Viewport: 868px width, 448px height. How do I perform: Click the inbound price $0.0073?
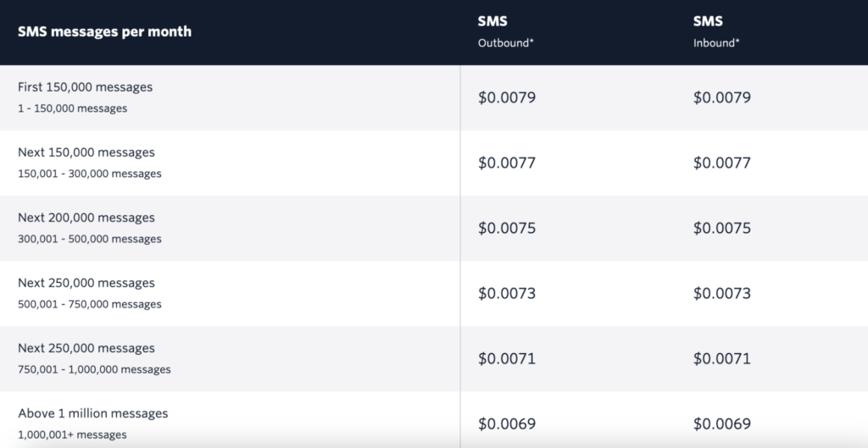click(x=722, y=293)
